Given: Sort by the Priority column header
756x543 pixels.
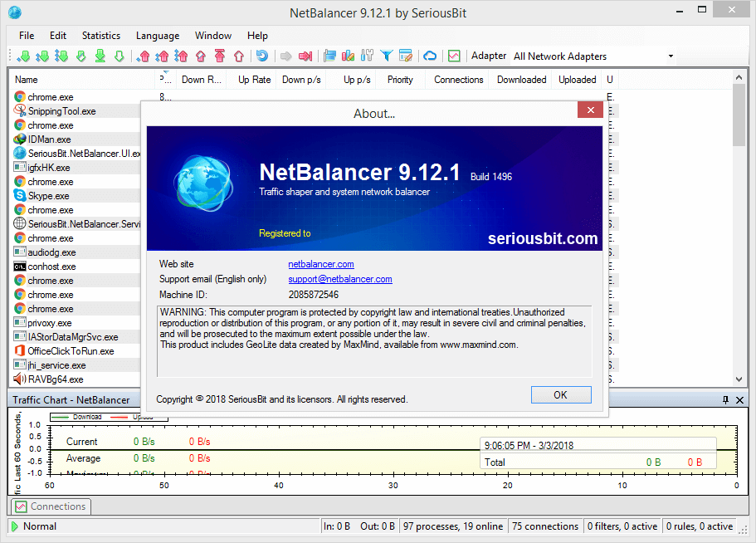Looking at the screenshot, I should coord(400,80).
